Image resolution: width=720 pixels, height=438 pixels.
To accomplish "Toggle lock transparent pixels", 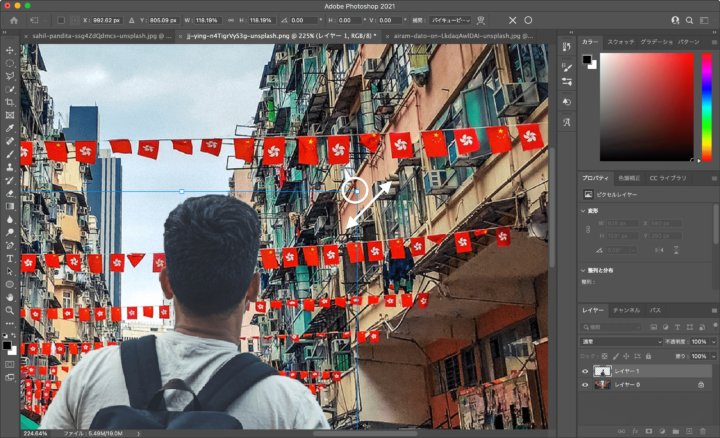I will tap(604, 356).
